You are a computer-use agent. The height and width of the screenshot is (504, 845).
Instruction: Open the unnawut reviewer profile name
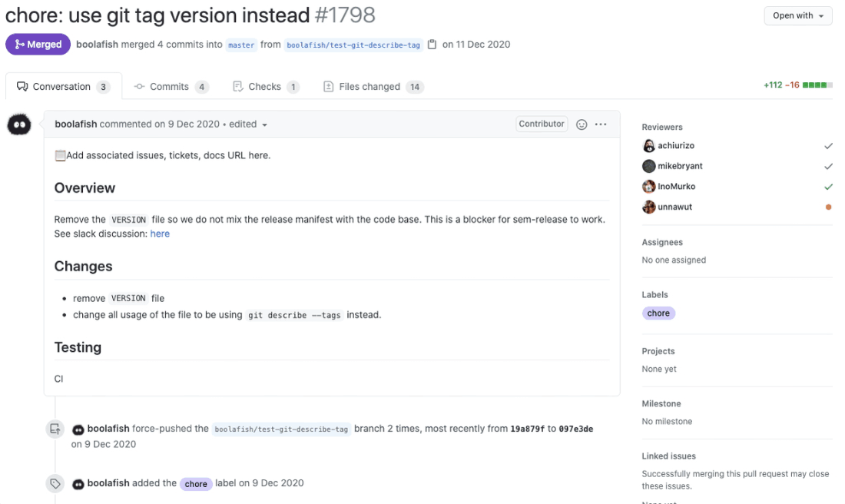coord(674,207)
